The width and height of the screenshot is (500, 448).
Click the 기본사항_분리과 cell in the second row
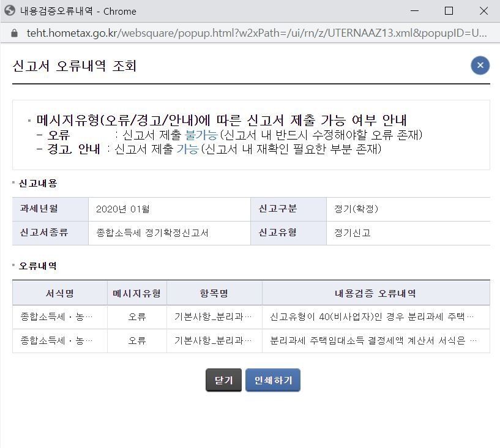(213, 341)
